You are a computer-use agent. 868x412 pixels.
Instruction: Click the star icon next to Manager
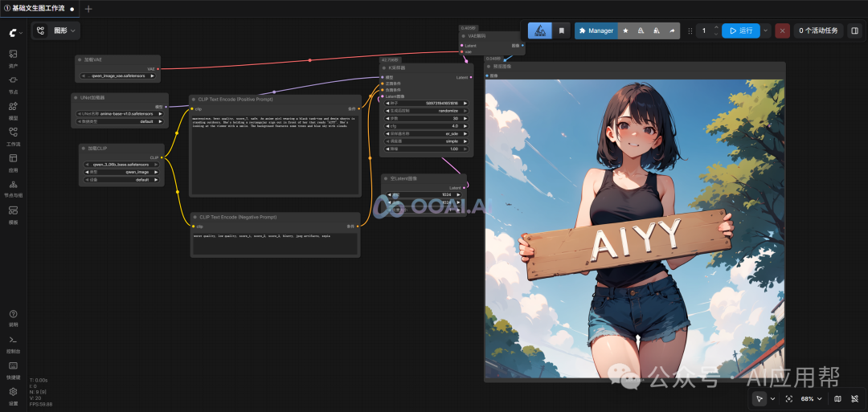click(x=625, y=31)
